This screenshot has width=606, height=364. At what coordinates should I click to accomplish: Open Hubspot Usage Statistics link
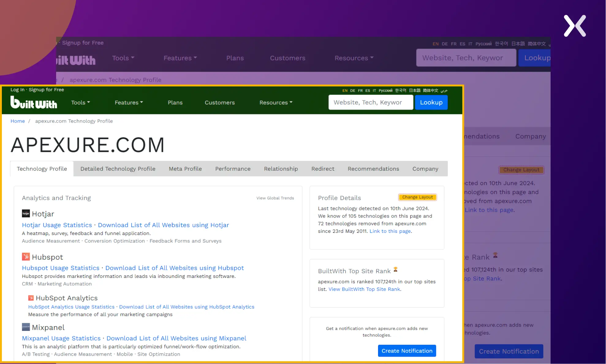[x=61, y=268]
